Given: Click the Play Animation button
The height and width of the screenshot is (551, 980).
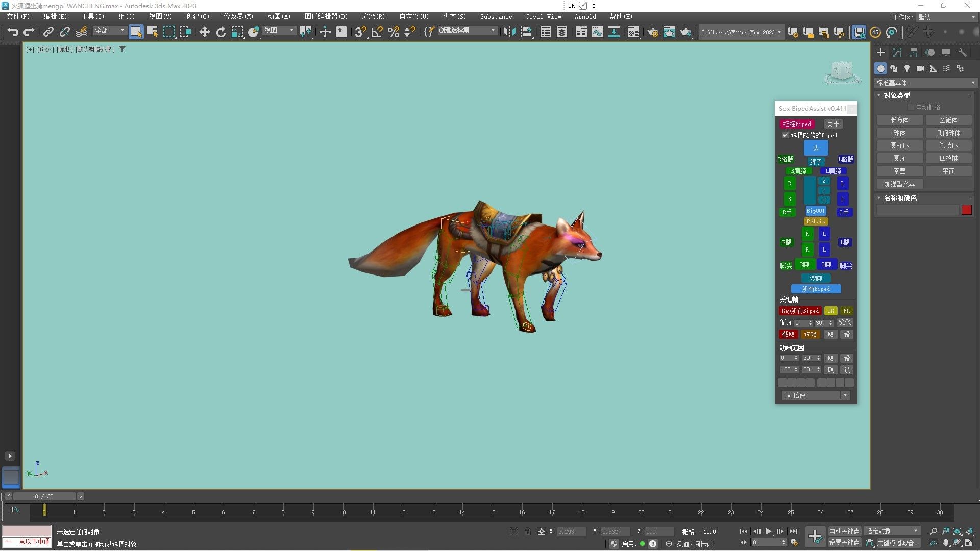Looking at the screenshot, I should pyautogui.click(x=768, y=531).
